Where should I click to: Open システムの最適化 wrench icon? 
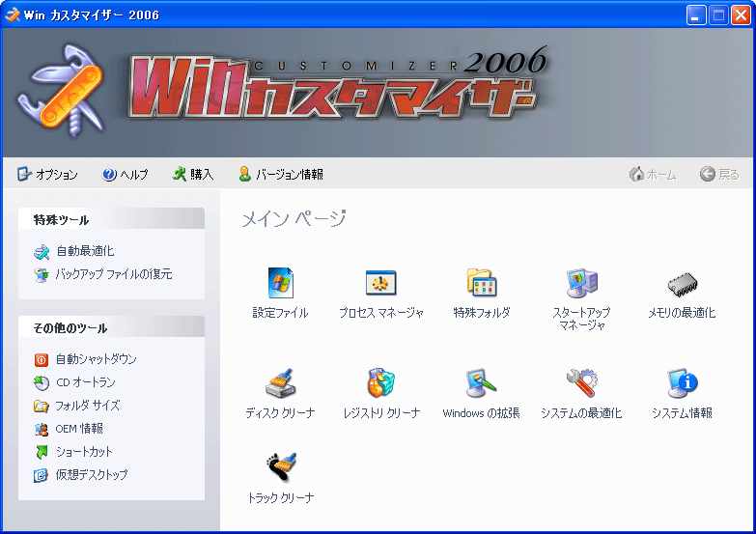tap(582, 383)
